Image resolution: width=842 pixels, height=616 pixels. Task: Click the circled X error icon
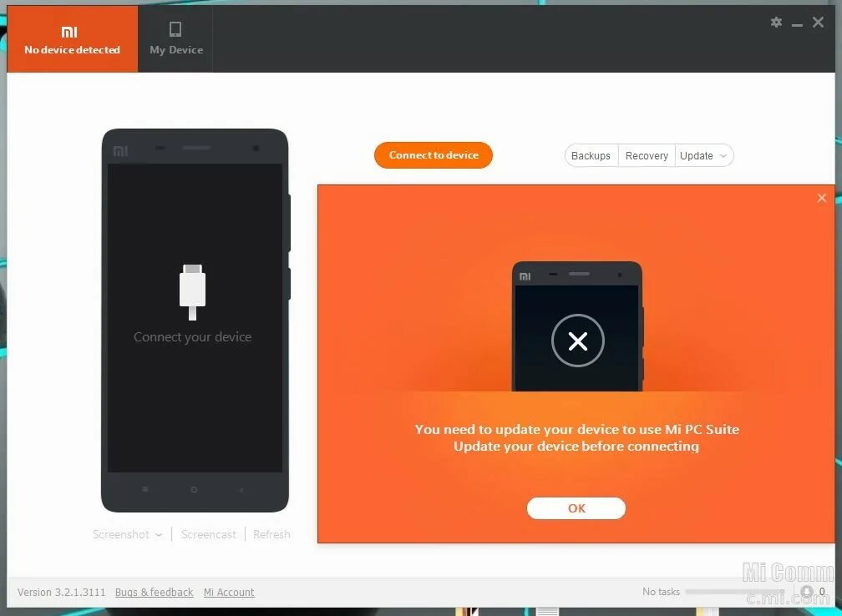(x=578, y=341)
